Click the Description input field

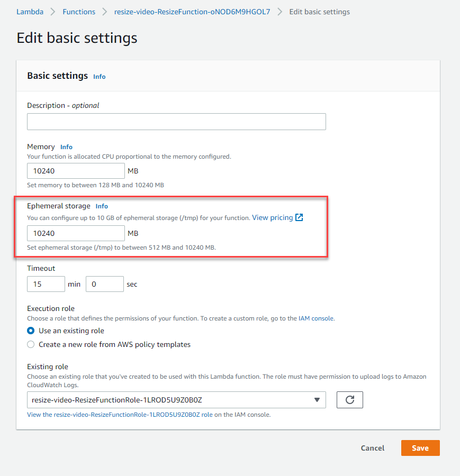[x=176, y=122]
